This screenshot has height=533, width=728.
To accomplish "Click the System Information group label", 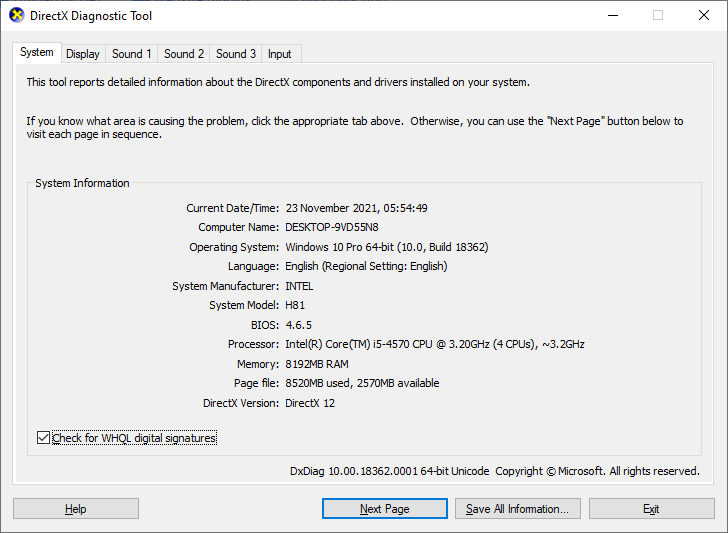I will (x=82, y=183).
